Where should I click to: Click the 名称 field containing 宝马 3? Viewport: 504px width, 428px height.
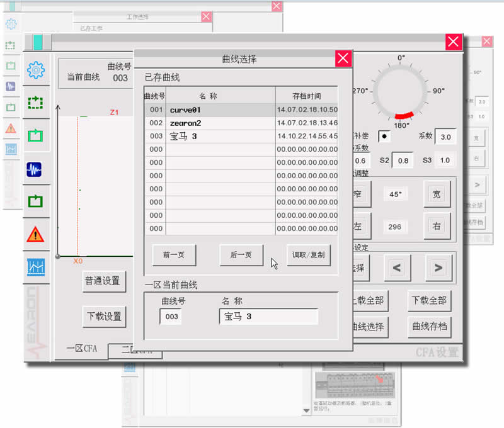click(x=268, y=317)
